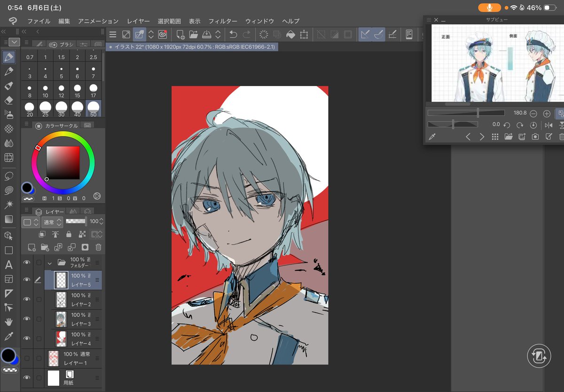This screenshot has height=392, width=564.
Task: Hide レイヤー 4 using its eye icon
Action: point(27,338)
